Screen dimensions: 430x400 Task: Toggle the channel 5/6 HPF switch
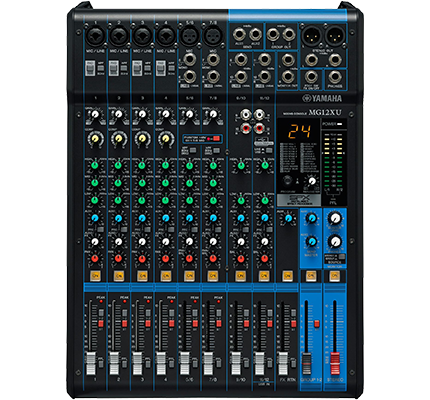193,151
